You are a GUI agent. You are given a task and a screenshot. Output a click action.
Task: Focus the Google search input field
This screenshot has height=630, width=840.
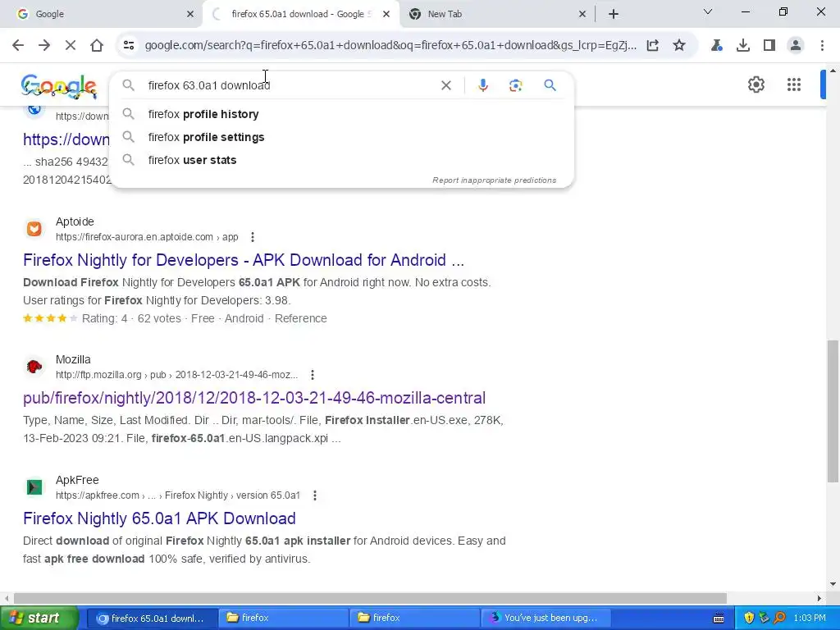pos(290,85)
